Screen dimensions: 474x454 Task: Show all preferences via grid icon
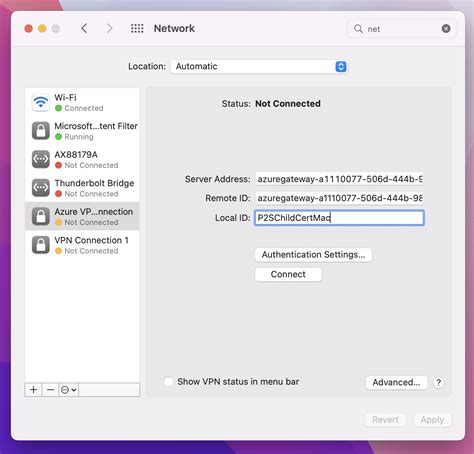(137, 29)
